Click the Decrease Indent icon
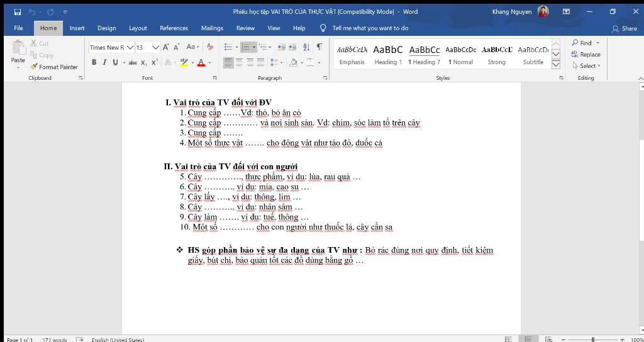The width and height of the screenshot is (644, 342). pos(281,47)
